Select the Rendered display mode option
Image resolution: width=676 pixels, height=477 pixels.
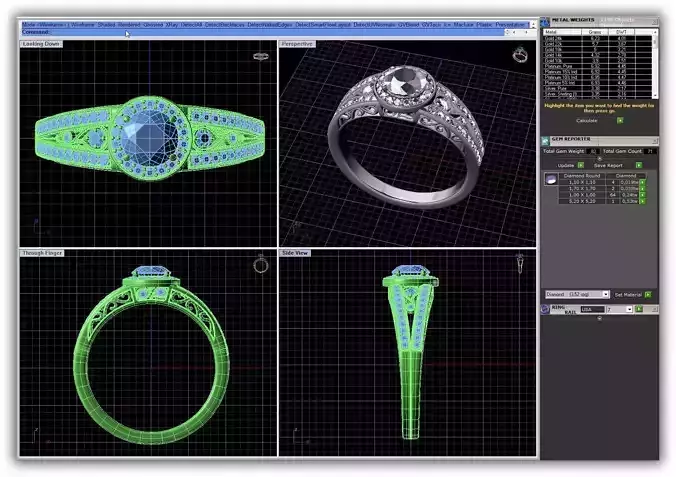129,25
